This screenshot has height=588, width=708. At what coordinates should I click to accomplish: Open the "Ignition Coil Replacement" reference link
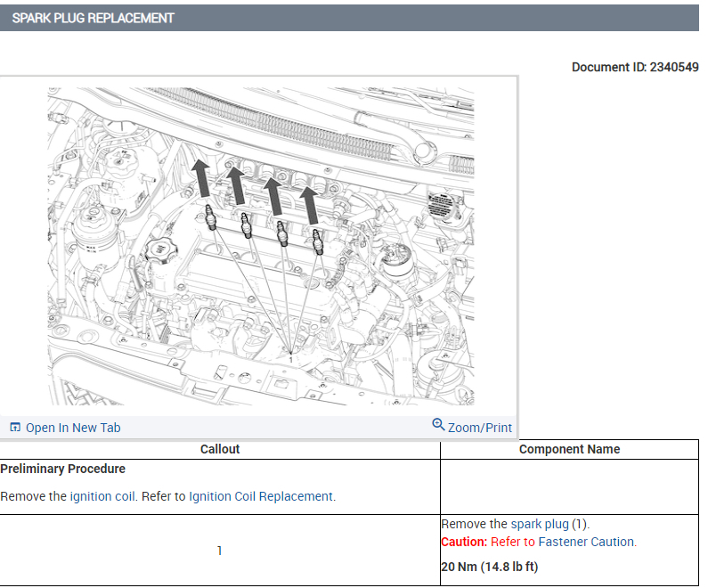point(262,496)
